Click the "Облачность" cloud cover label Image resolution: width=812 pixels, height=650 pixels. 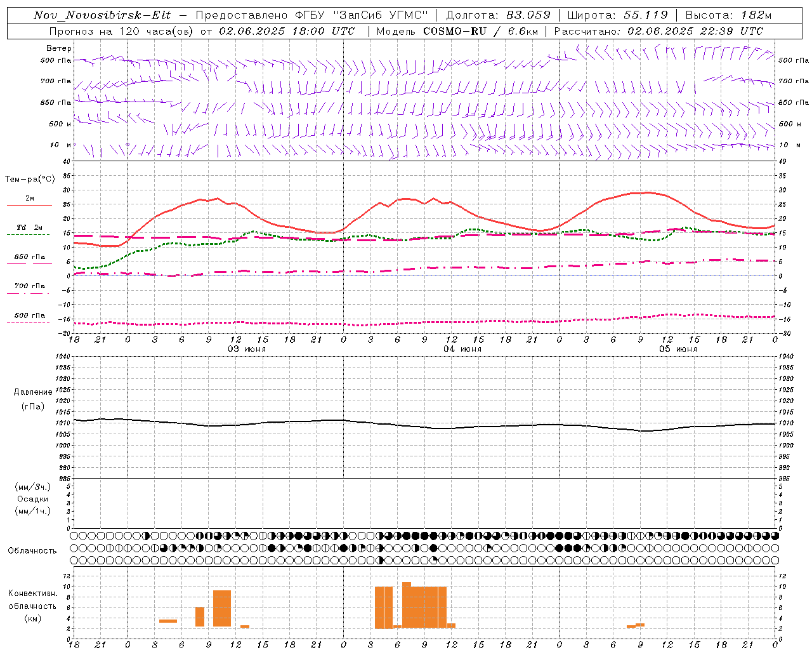coord(32,550)
